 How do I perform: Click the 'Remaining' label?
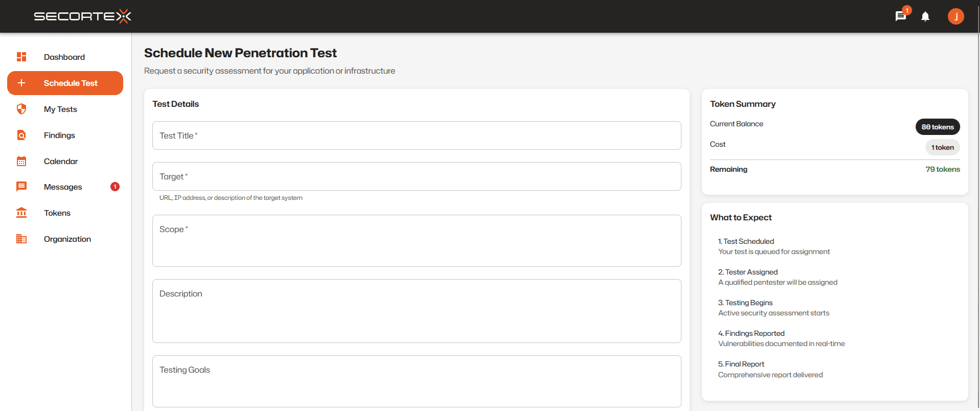728,169
